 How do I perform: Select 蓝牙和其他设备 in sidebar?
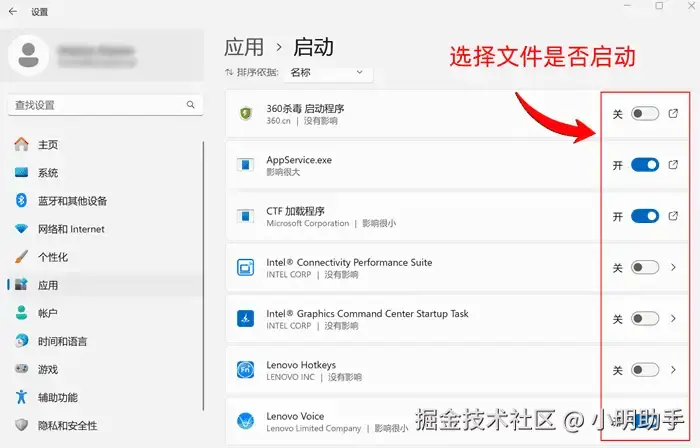point(104,201)
